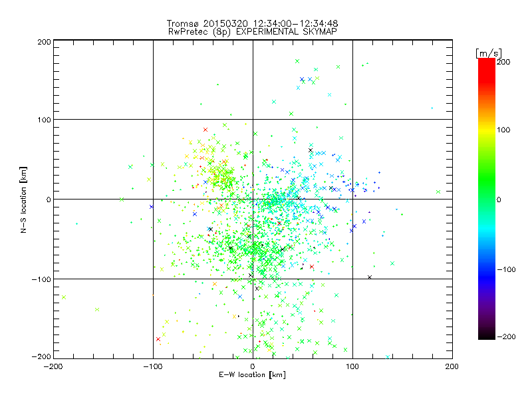Click the subtitle 'RwPretec (8p) EXPERIMENTAL SKYMAP'
Screen dimensions: 532x399
[x=253, y=32]
